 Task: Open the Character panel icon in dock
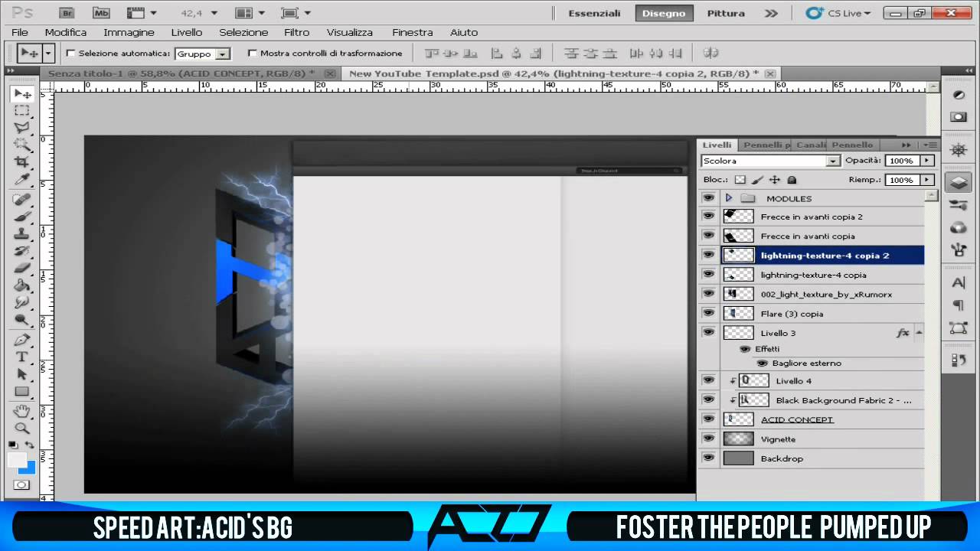coord(958,283)
